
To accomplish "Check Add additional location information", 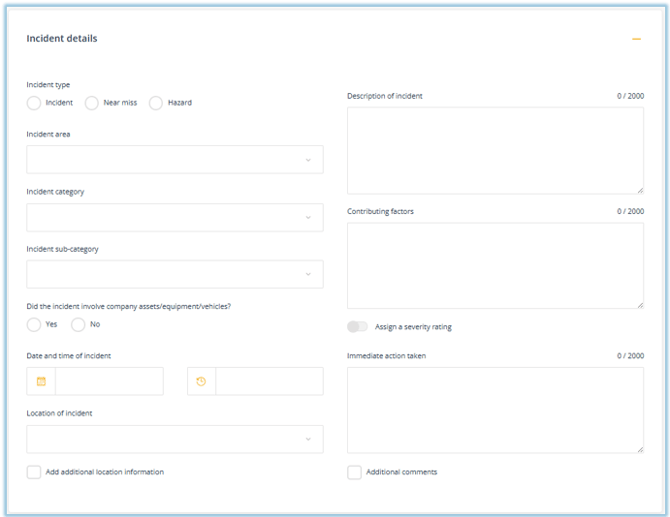I will pos(34,472).
